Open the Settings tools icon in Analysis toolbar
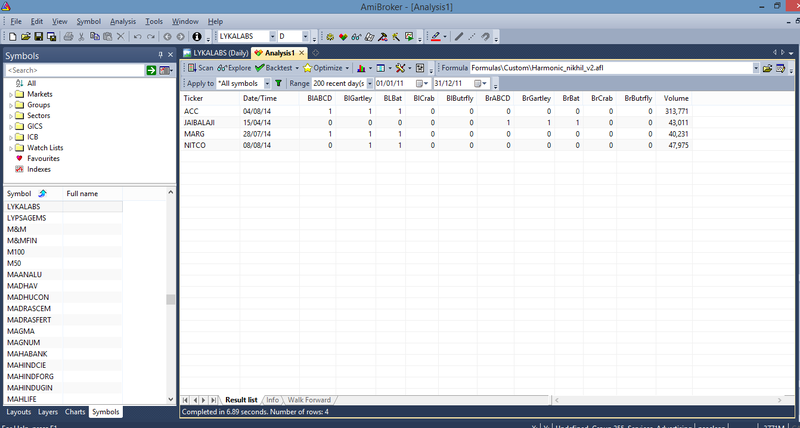Image resolution: width=800 pixels, height=428 pixels. coord(401,68)
